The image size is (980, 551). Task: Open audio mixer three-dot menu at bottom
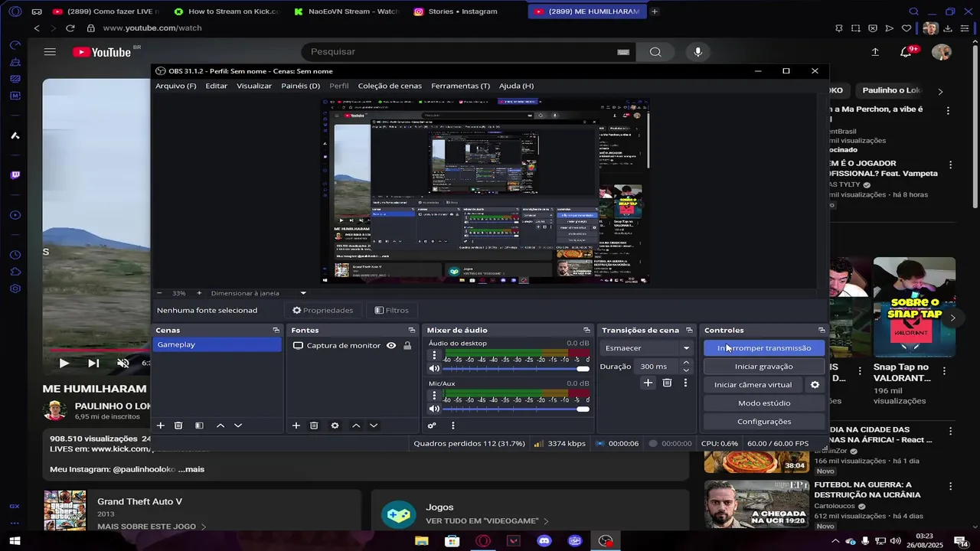pos(452,425)
